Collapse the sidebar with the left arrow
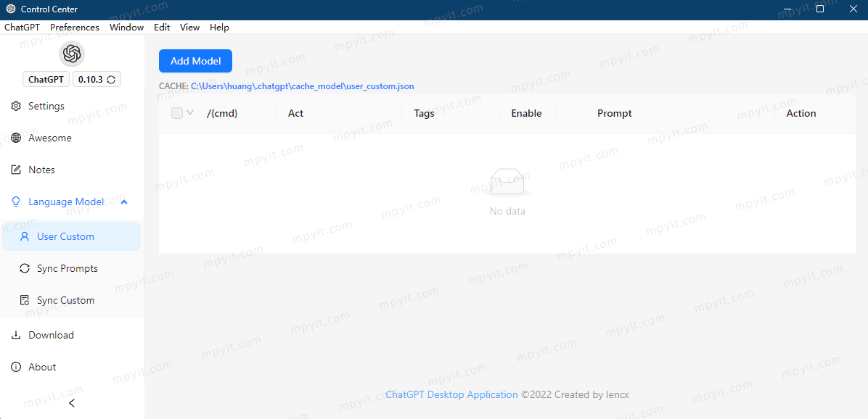The image size is (868, 419). pos(71,403)
